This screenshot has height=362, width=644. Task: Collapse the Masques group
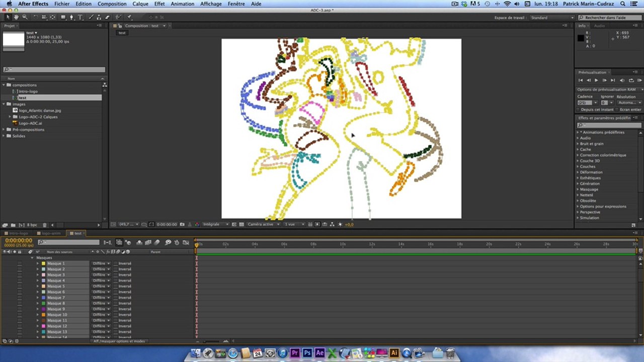pyautogui.click(x=32, y=257)
